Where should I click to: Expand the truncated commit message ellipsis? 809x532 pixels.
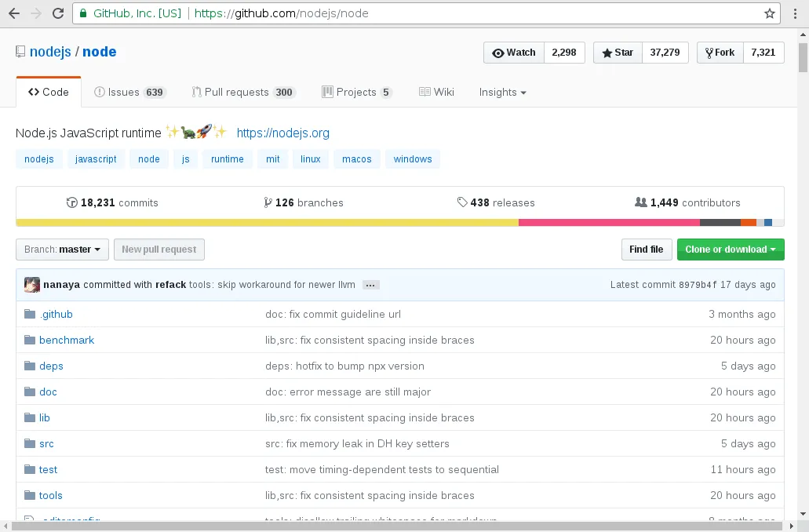tap(370, 286)
